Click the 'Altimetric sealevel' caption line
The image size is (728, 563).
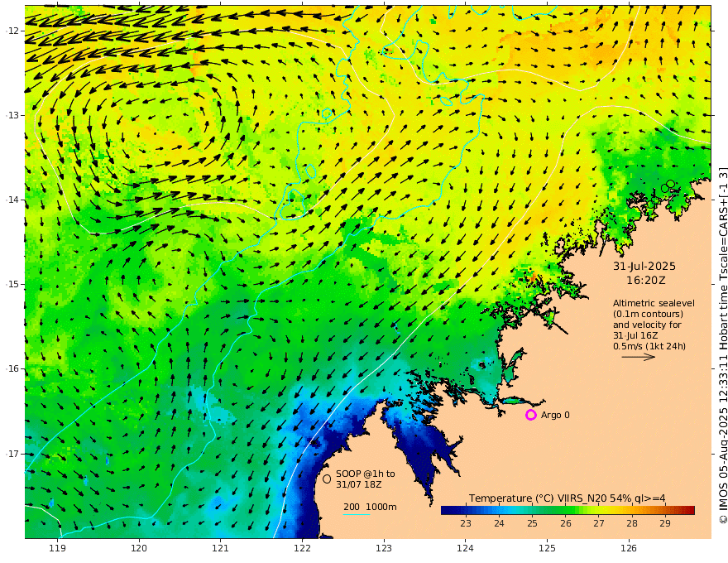coord(654,303)
